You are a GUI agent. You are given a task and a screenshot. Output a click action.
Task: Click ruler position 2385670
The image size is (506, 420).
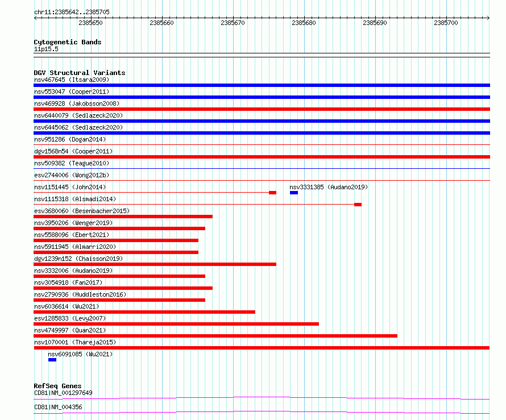click(x=233, y=23)
